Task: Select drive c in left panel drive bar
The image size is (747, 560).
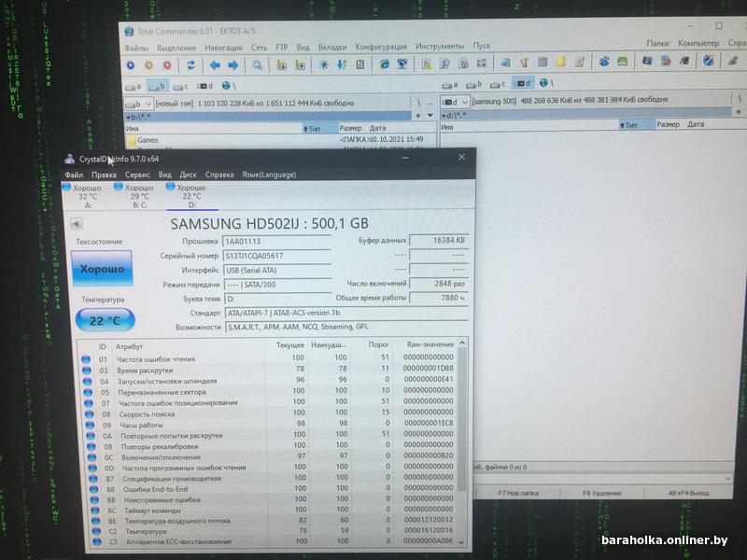Action: (180, 86)
